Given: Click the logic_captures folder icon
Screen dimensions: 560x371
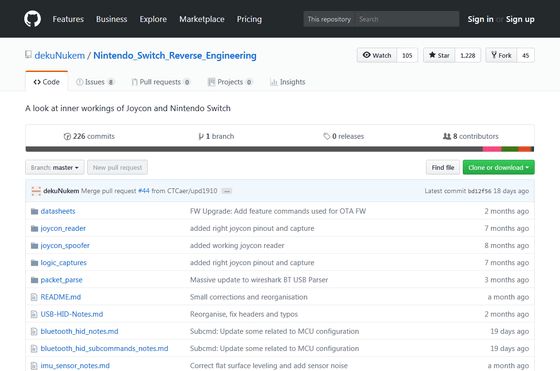Looking at the screenshot, I should [34, 263].
